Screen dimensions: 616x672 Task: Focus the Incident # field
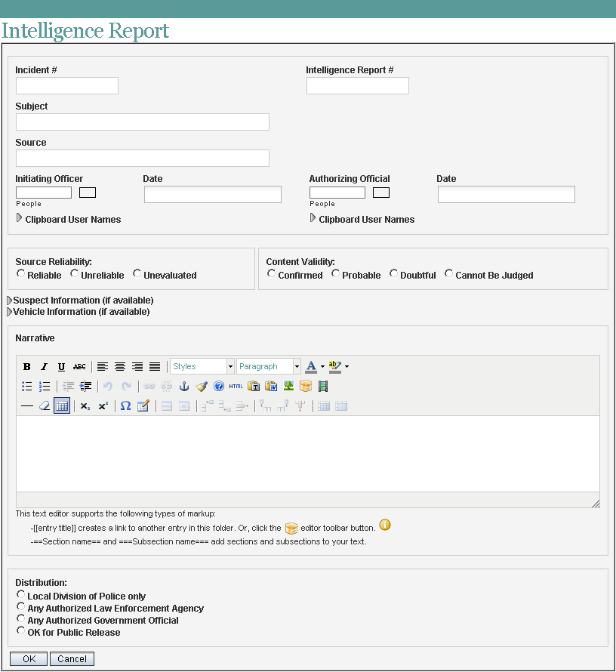67,86
